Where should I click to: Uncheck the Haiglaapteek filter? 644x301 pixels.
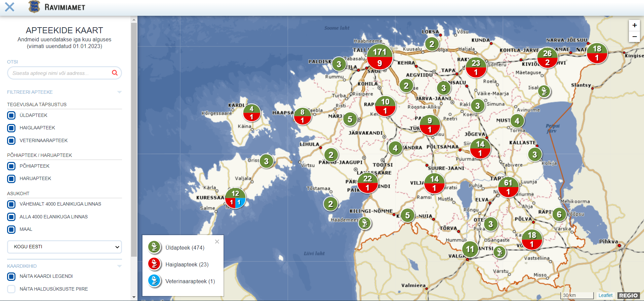click(11, 128)
